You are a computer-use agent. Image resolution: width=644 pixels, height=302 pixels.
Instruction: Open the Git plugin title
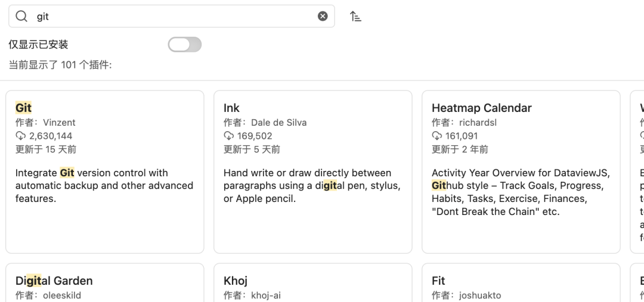[23, 108]
